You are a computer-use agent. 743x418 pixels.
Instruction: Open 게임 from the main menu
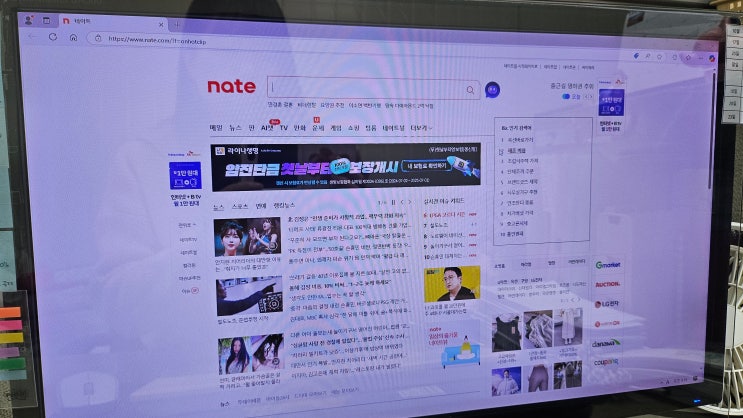coord(336,128)
